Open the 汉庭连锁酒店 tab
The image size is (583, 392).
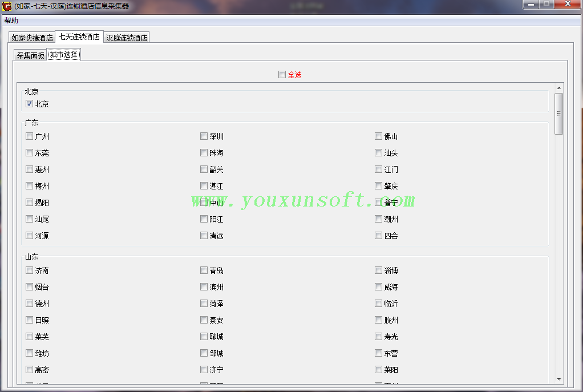click(127, 38)
